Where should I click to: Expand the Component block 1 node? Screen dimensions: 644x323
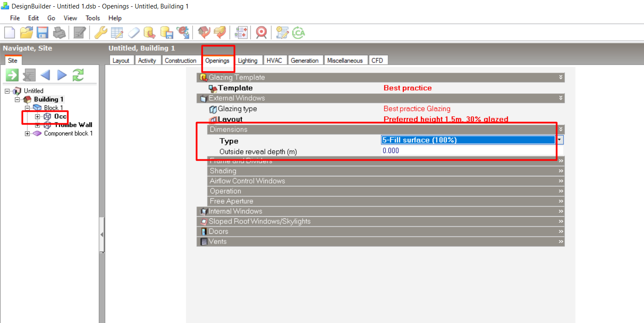click(27, 133)
